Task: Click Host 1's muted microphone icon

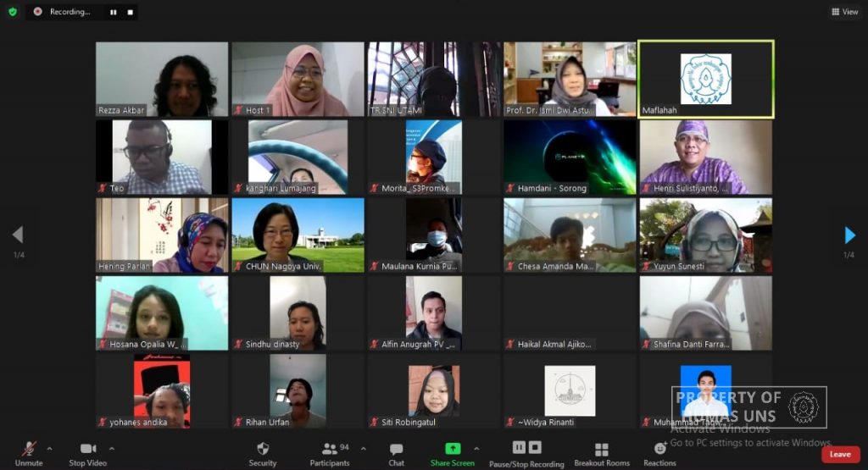Action: (x=238, y=110)
